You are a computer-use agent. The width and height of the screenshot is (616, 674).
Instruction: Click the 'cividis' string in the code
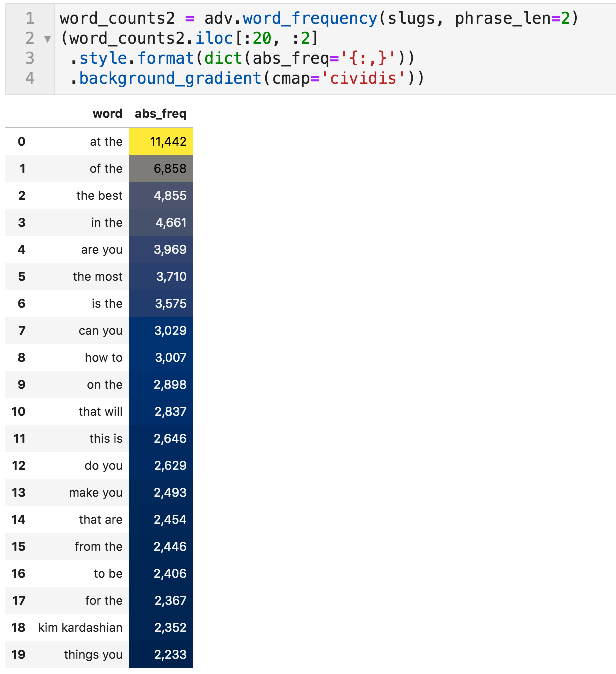[363, 78]
